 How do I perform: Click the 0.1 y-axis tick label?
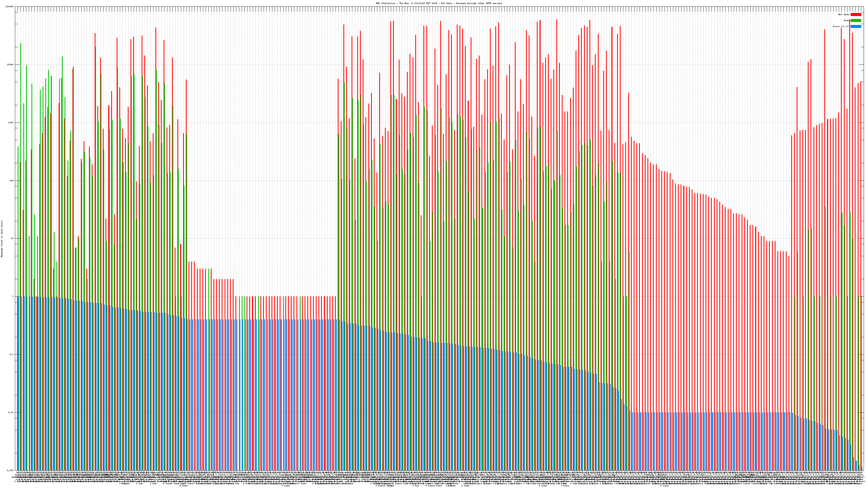coord(11,354)
